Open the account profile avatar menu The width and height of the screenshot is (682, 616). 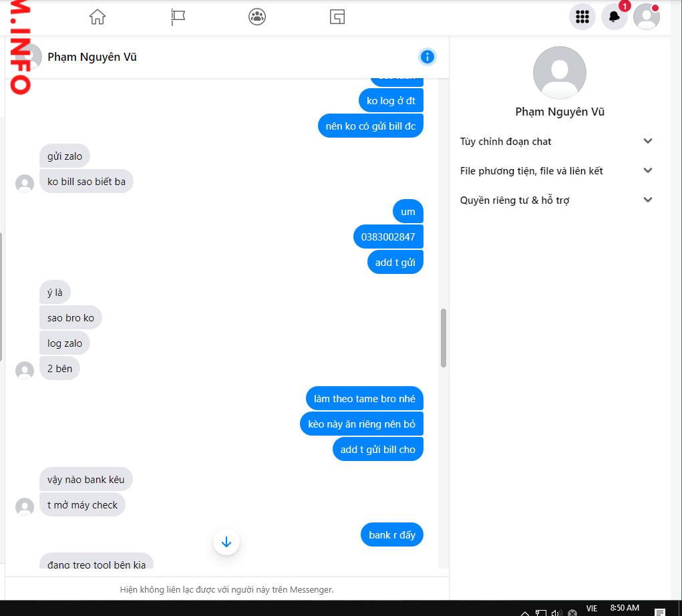pyautogui.click(x=646, y=17)
